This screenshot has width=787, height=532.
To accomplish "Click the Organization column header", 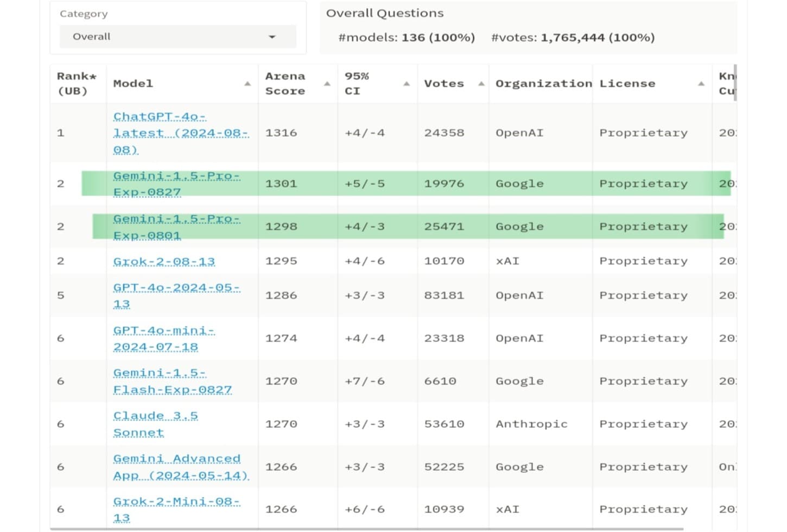I will coord(543,84).
